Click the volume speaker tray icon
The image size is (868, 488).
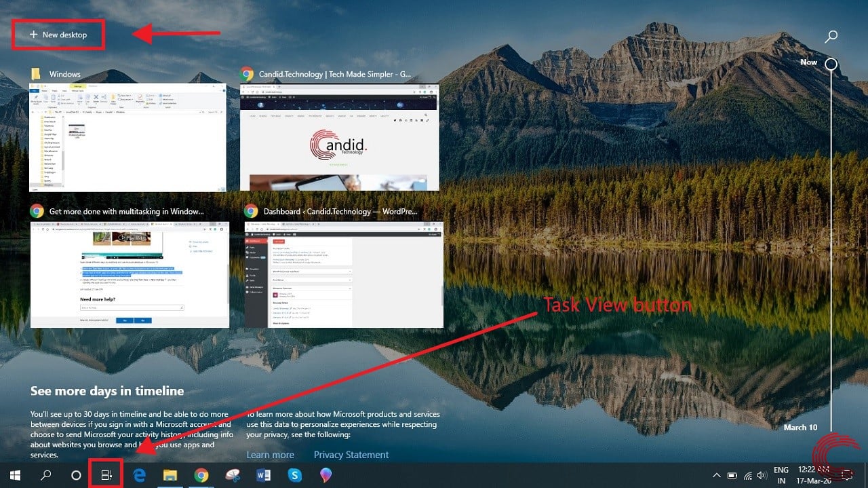762,476
